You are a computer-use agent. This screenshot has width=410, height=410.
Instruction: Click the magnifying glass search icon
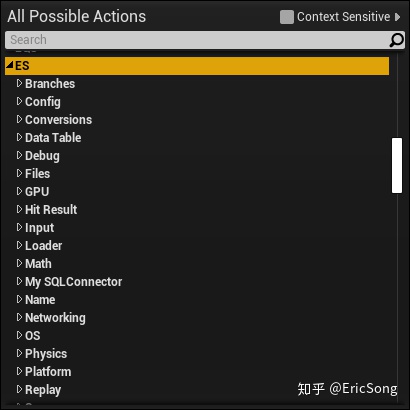(396, 40)
